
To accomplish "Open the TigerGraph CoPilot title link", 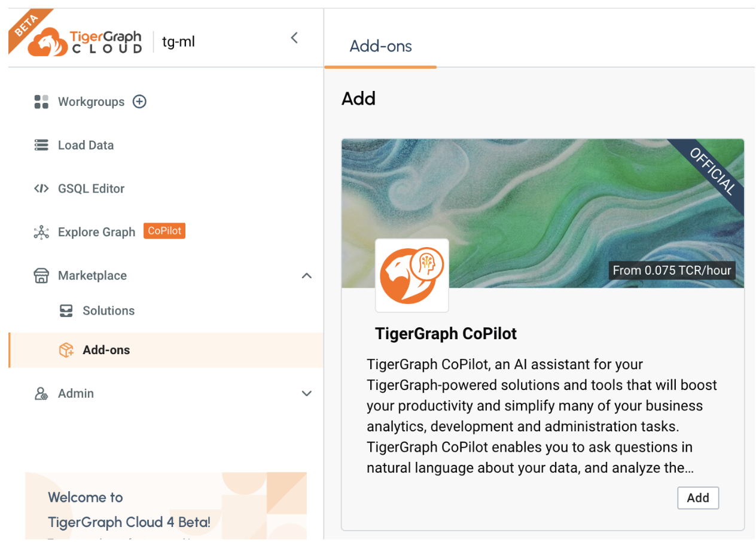I will [446, 334].
